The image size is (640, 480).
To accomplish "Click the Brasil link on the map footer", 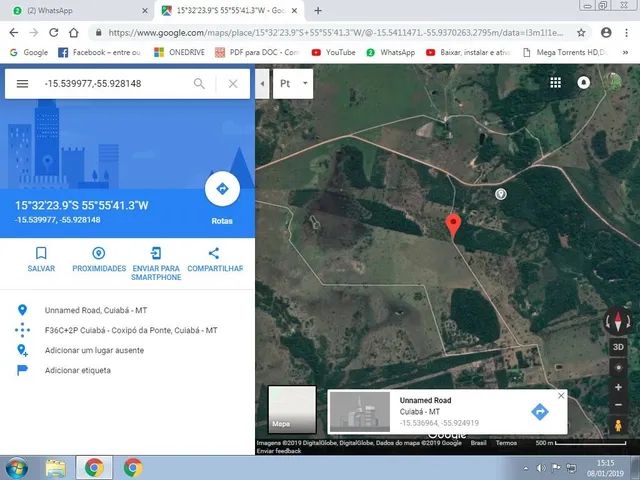I will point(478,443).
